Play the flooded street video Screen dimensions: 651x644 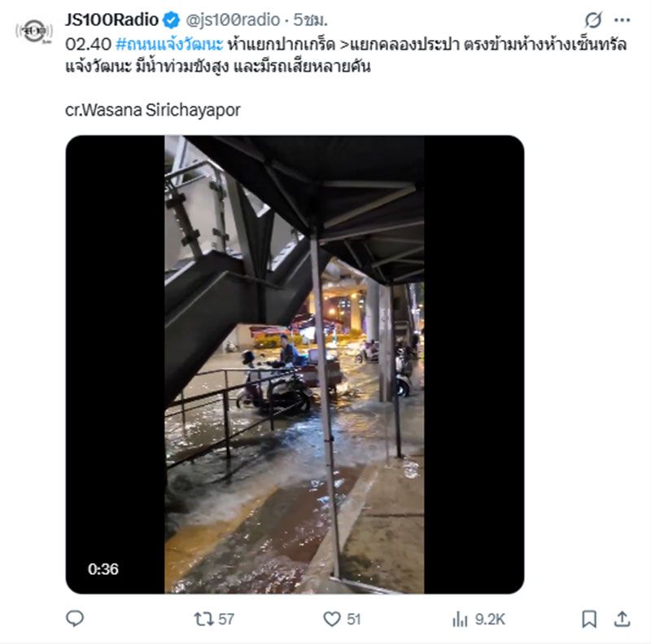coord(294,364)
